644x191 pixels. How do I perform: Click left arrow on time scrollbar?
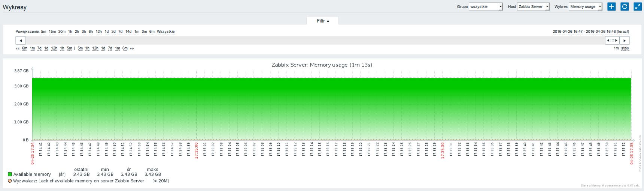[x=21, y=41]
